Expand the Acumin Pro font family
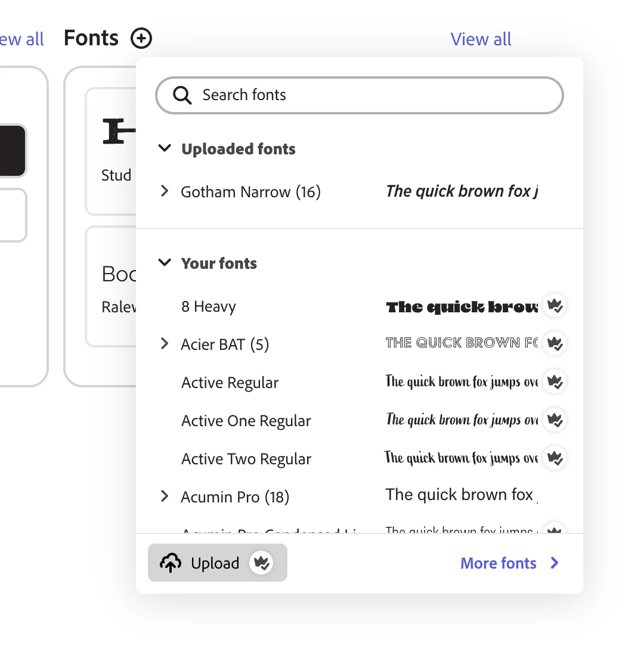This screenshot has width=644, height=658. 165,496
